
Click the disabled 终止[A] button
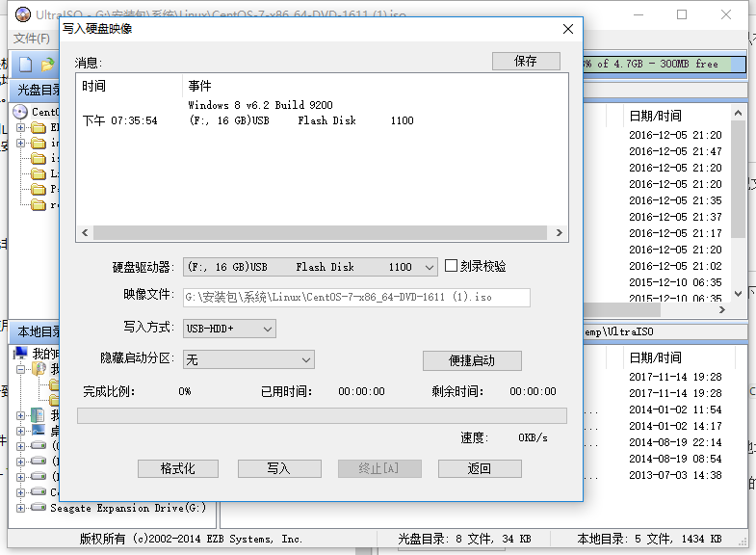click(379, 468)
